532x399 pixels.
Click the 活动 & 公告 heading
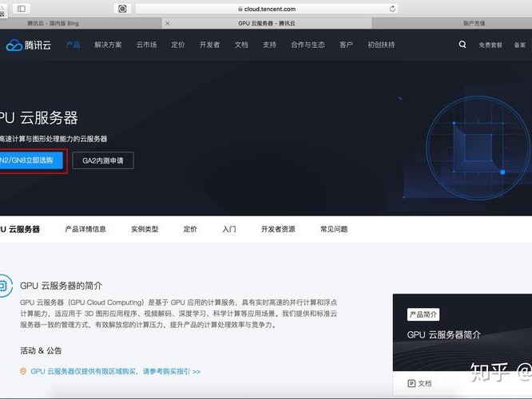(41, 350)
